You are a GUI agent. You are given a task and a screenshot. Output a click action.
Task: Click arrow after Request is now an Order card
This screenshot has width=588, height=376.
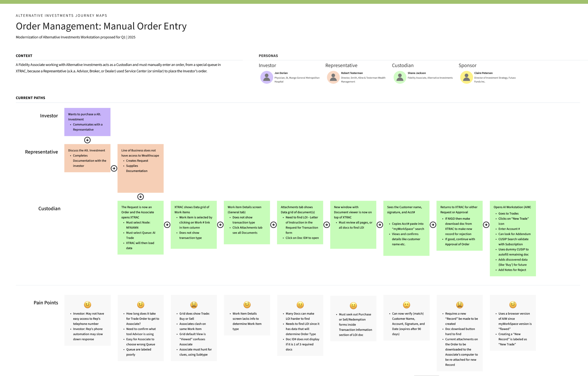coord(167,225)
